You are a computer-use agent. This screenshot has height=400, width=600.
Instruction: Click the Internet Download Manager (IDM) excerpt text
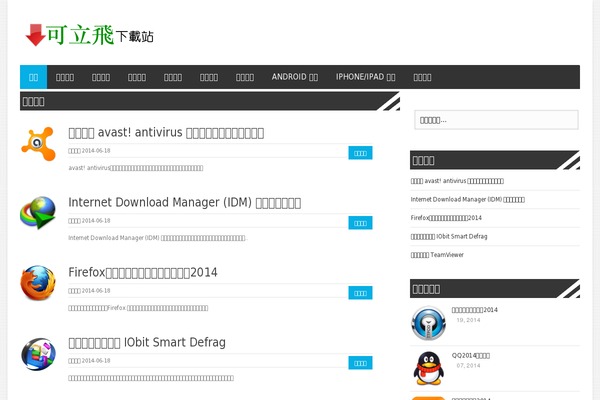tap(158, 238)
